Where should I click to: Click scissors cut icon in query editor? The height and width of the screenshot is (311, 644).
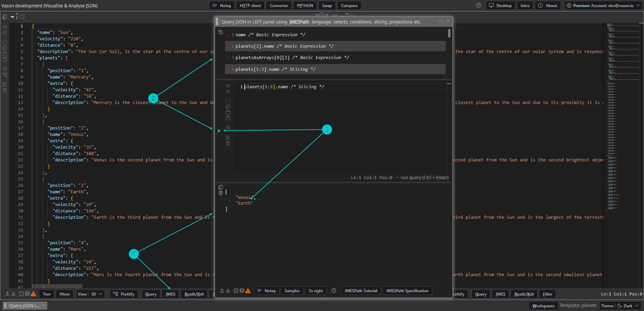[x=228, y=138]
